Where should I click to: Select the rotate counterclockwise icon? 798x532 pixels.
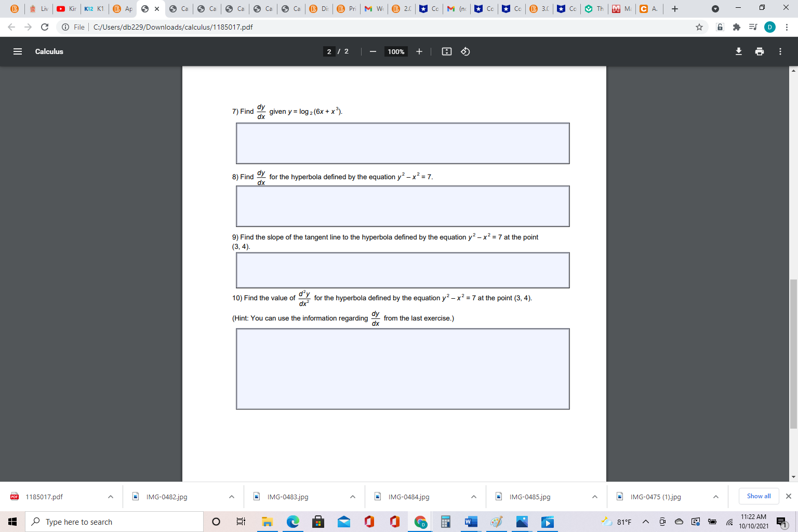(465, 51)
